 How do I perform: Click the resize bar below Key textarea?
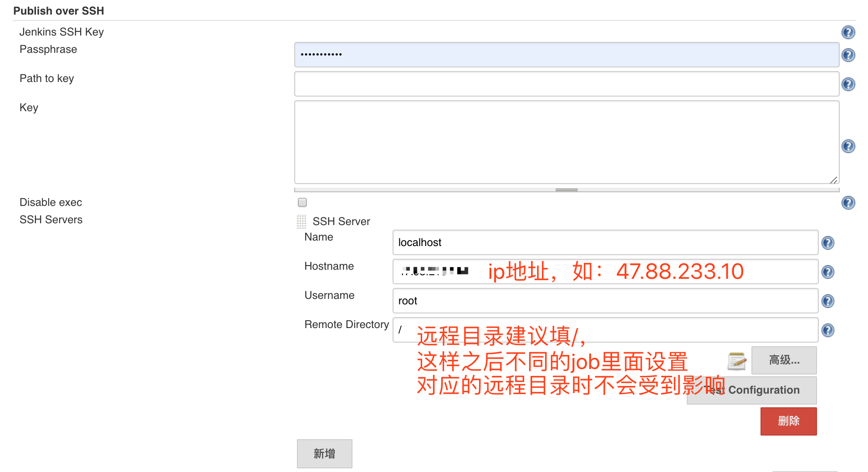(567, 190)
